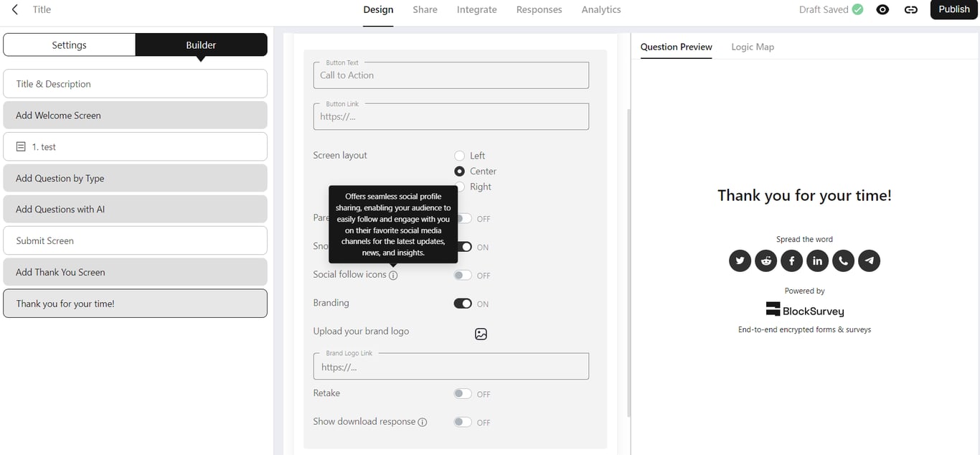
Task: Turn off the Branding toggle
Action: point(463,304)
